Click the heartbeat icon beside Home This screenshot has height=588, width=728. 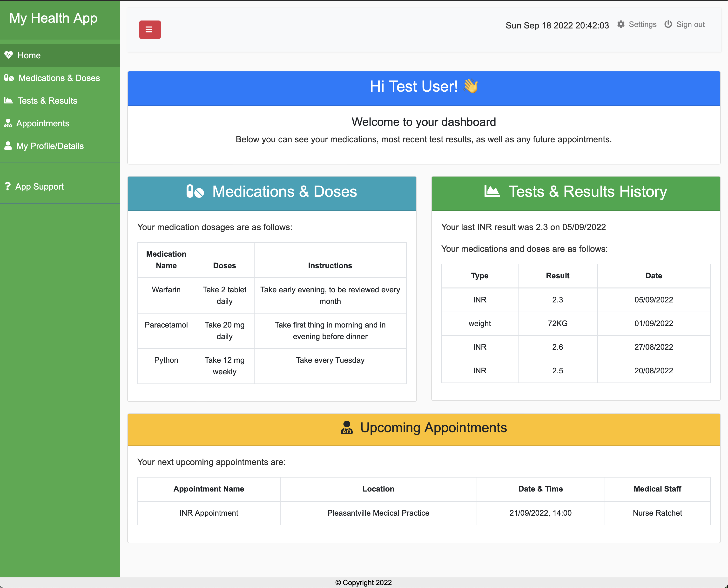click(x=8, y=55)
